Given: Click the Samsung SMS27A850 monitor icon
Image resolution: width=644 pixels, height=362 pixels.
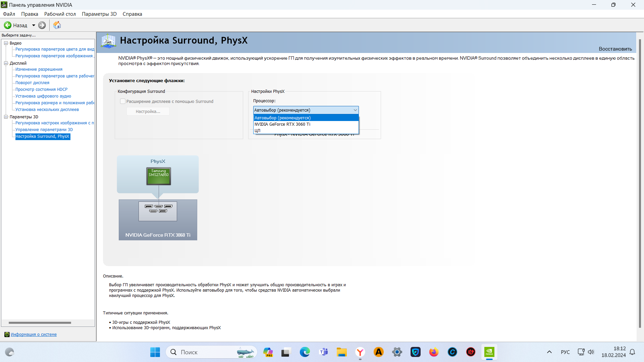Looking at the screenshot, I should point(159,176).
